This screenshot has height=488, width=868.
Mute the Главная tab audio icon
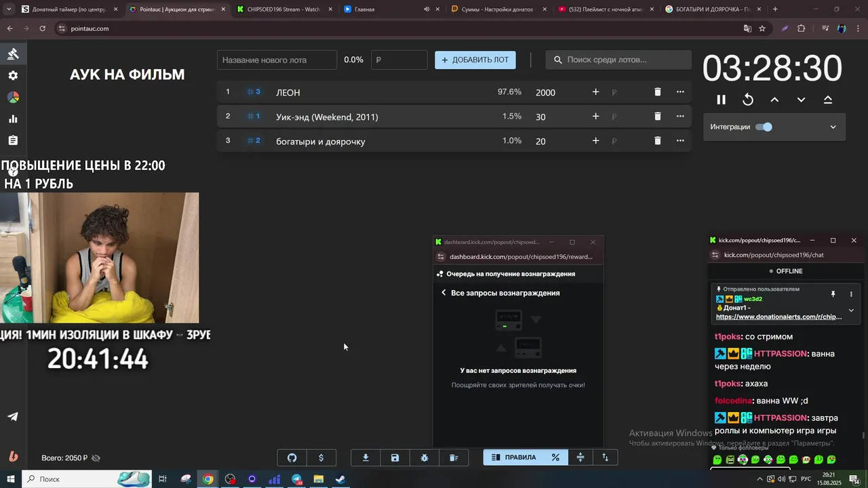point(427,9)
